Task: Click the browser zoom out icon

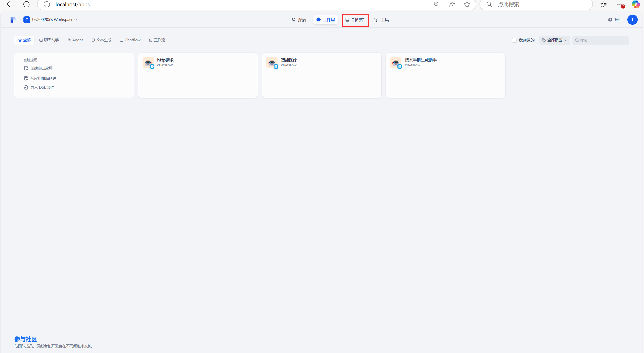Action: coord(436,4)
